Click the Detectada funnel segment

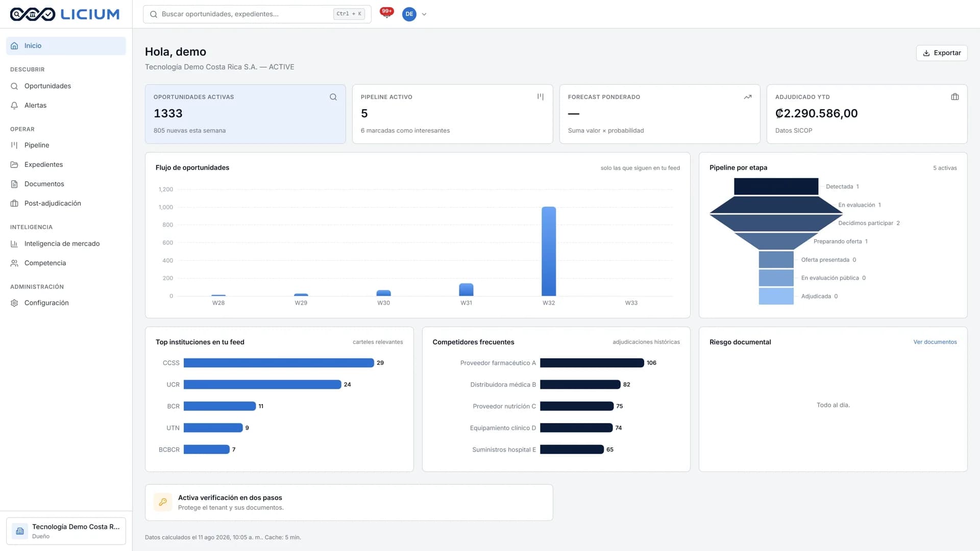[x=776, y=187]
